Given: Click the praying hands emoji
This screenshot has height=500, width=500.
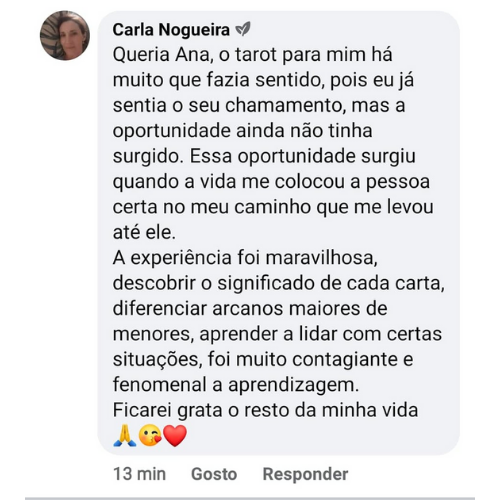Looking at the screenshot, I should point(125,436).
